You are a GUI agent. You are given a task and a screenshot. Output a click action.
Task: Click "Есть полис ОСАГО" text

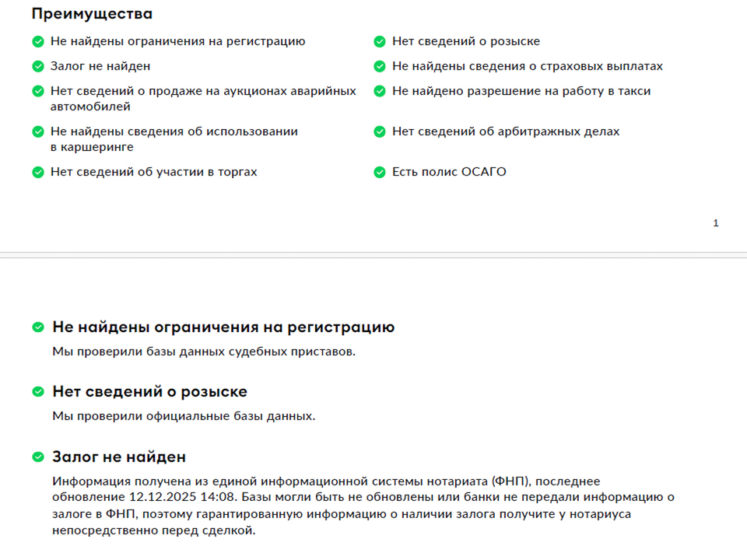tap(449, 172)
